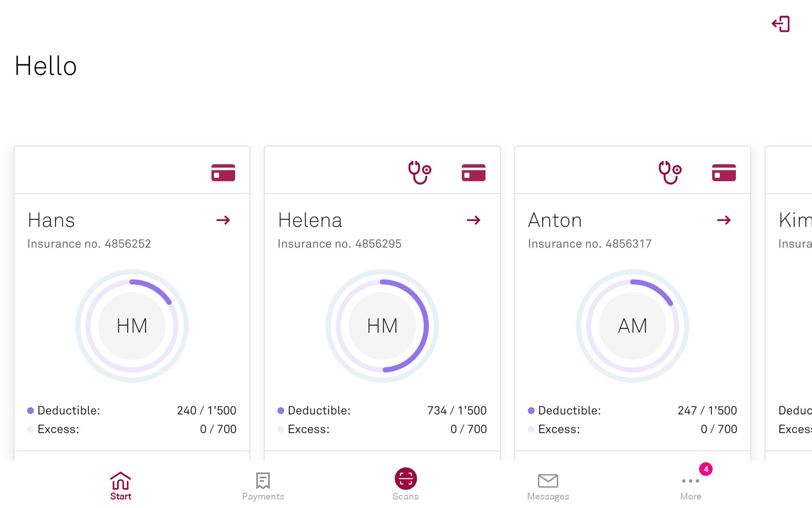Click Hans's HM avatar circle
Image resolution: width=812 pixels, height=508 pixels.
pos(132,326)
